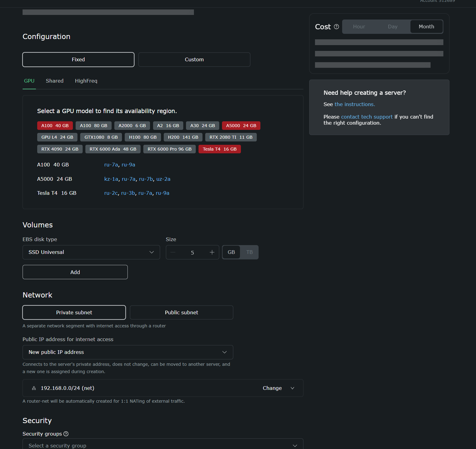Open region ru-7a for A100 40 GB
The height and width of the screenshot is (449, 476).
111,165
